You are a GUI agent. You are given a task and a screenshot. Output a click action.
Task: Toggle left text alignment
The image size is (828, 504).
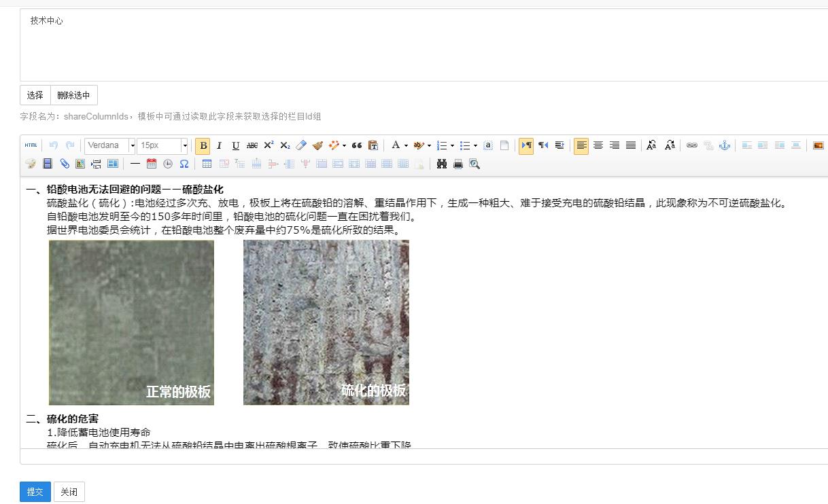[581, 145]
